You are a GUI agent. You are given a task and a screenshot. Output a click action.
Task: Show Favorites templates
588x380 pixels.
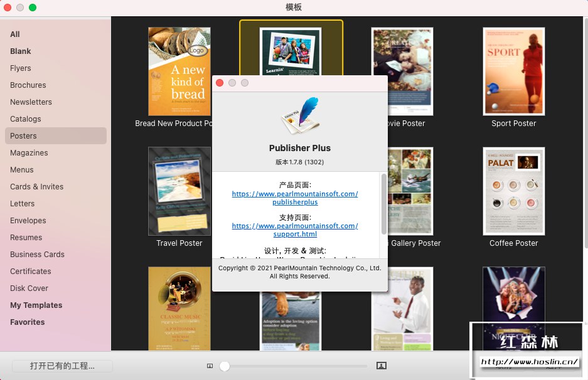(x=28, y=322)
